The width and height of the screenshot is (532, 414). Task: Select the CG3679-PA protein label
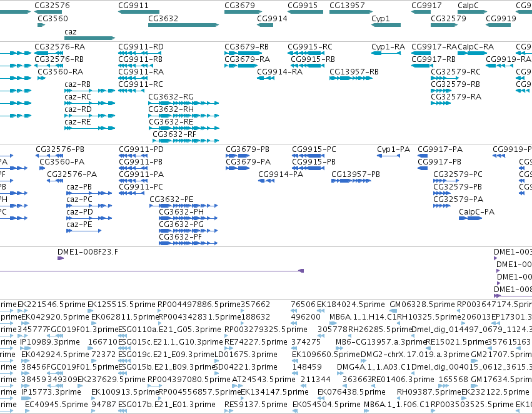click(x=248, y=162)
